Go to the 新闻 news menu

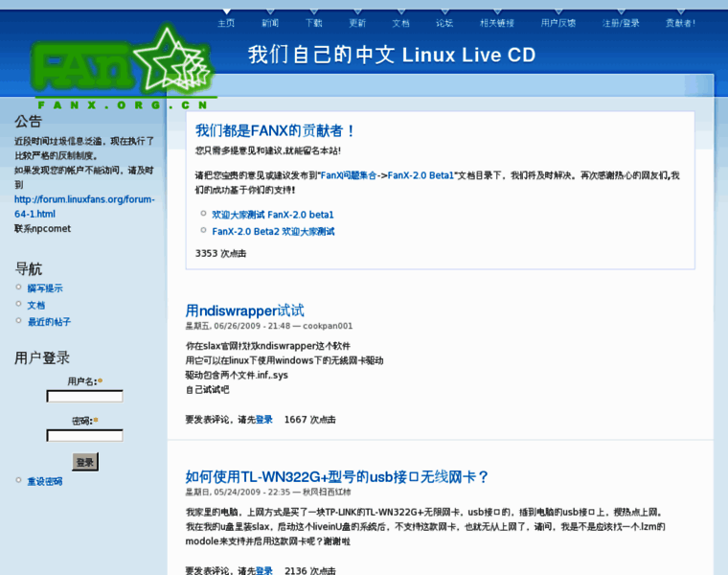[270, 23]
